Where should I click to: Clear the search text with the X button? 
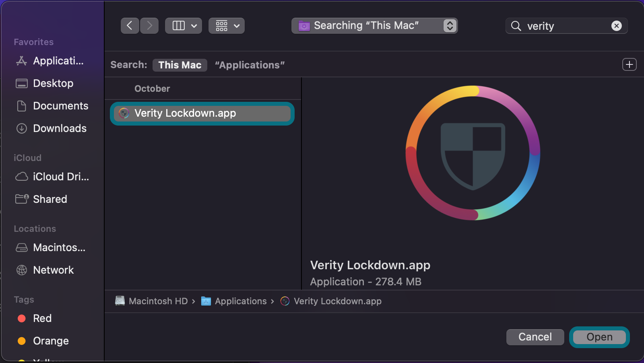click(x=617, y=26)
